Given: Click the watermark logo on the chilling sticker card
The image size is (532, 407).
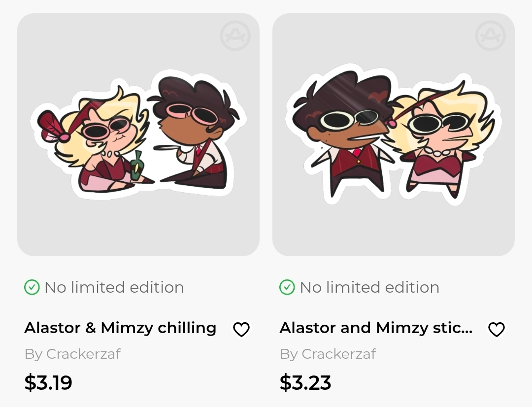Looking at the screenshot, I should (235, 35).
